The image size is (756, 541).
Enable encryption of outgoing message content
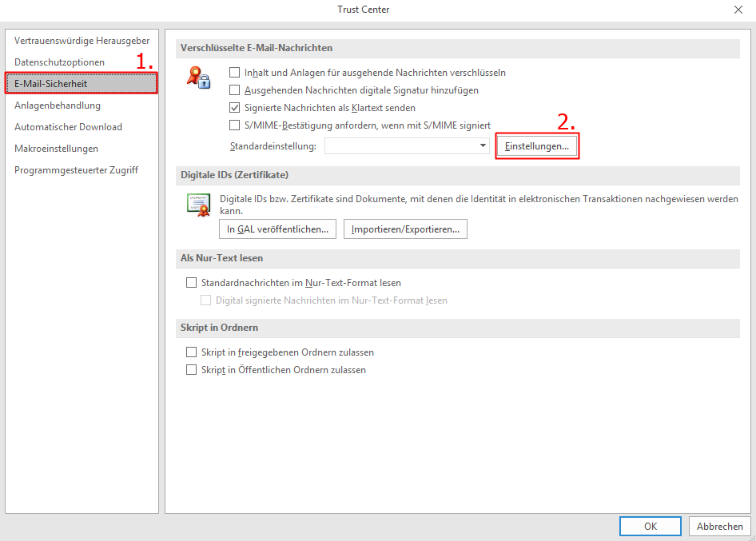(234, 73)
